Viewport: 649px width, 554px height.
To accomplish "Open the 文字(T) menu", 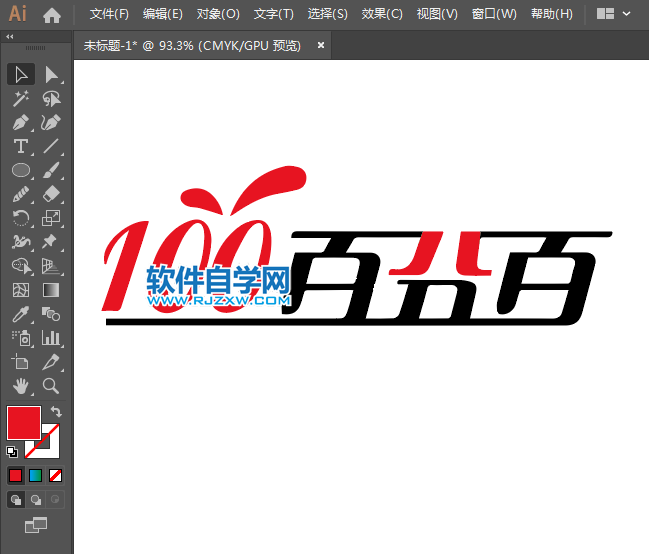I will (x=274, y=14).
